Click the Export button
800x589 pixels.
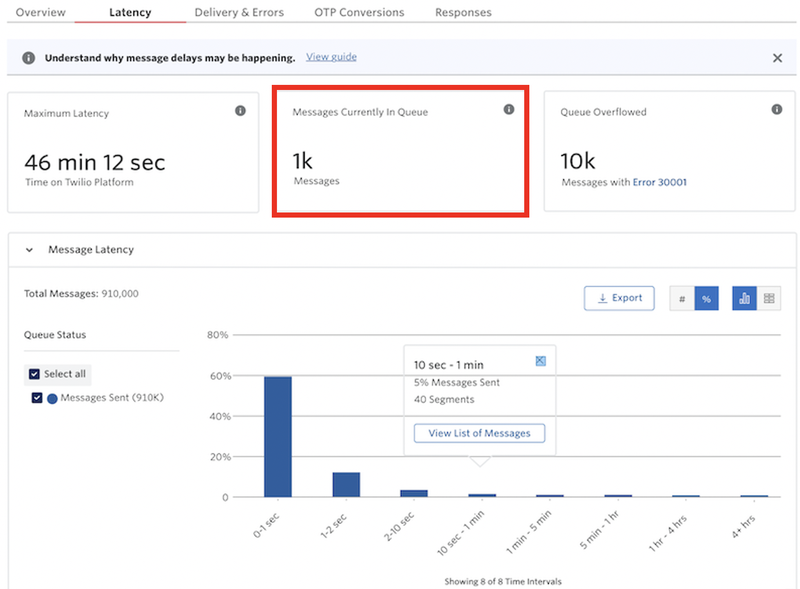[619, 297]
